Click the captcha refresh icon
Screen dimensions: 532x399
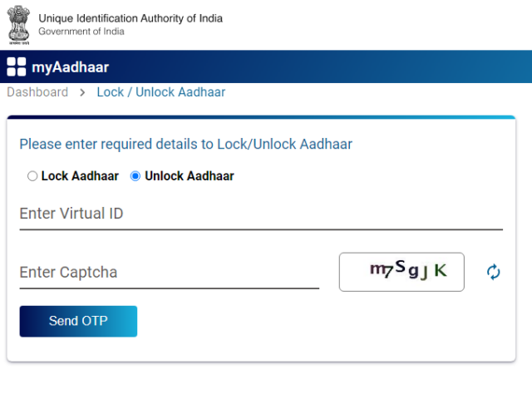tap(493, 272)
